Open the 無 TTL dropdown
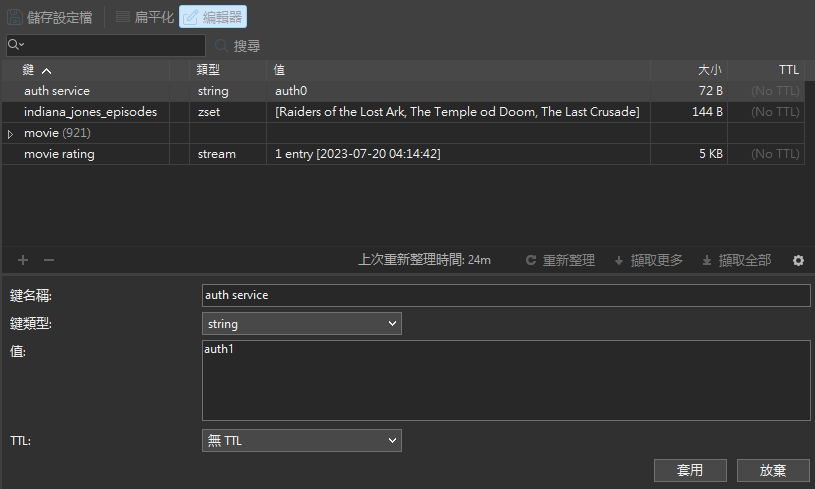Screen dimensions: 815x489 point(301,441)
